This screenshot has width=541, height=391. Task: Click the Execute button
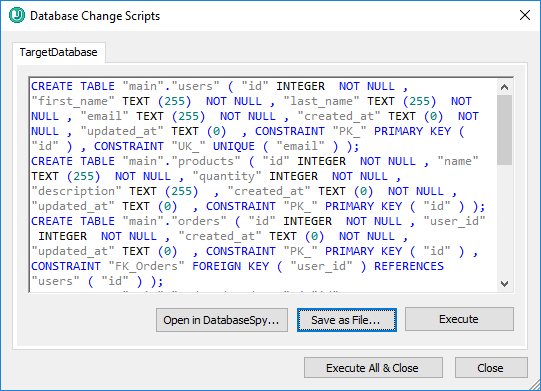tap(459, 319)
